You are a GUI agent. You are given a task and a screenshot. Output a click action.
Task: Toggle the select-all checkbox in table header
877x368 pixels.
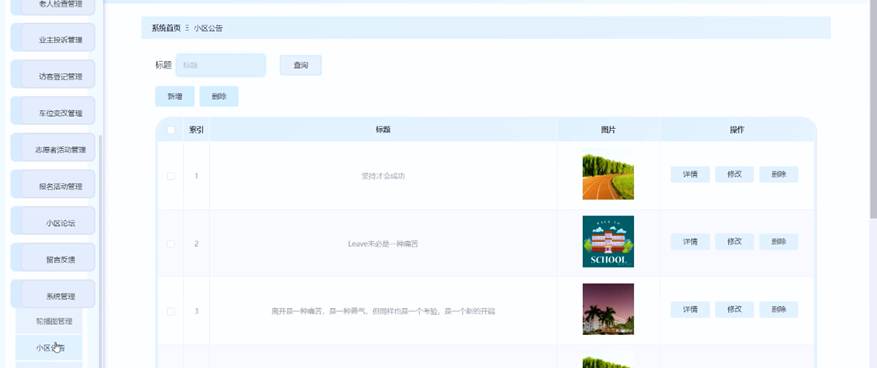(x=171, y=130)
